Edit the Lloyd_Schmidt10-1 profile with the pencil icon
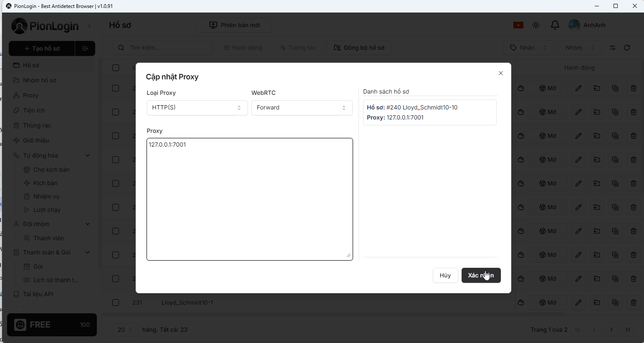644x343 pixels. (x=578, y=302)
